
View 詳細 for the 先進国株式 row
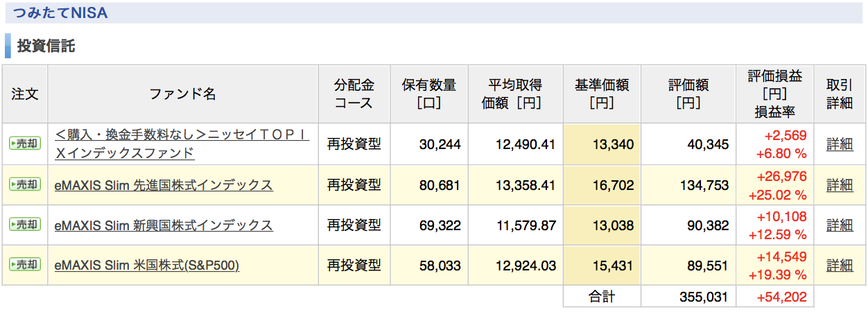click(840, 185)
